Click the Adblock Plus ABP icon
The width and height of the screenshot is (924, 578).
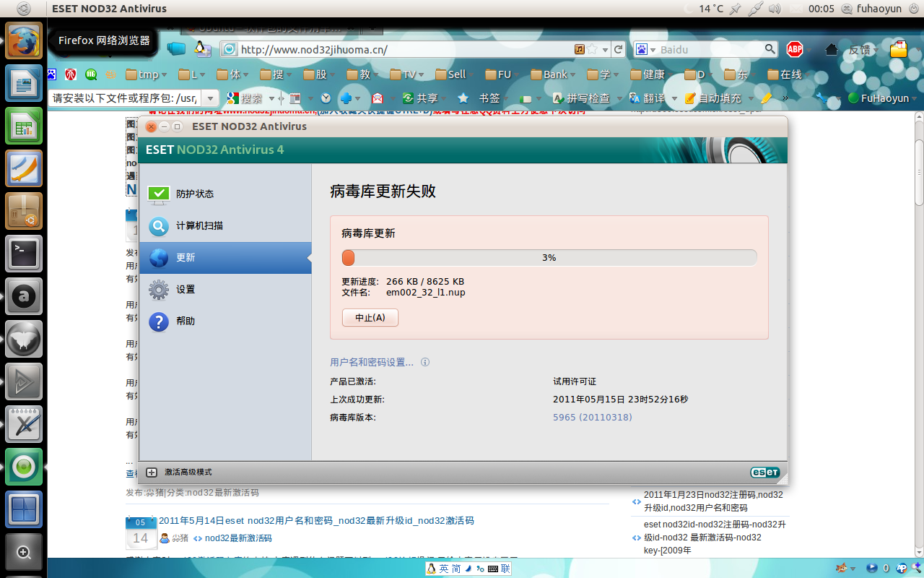point(795,49)
